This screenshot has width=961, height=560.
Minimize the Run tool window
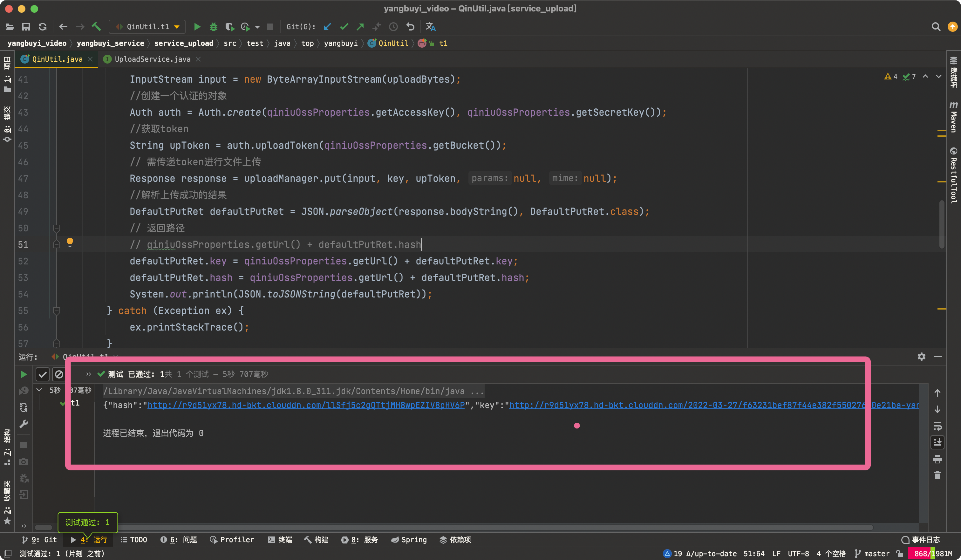938,356
